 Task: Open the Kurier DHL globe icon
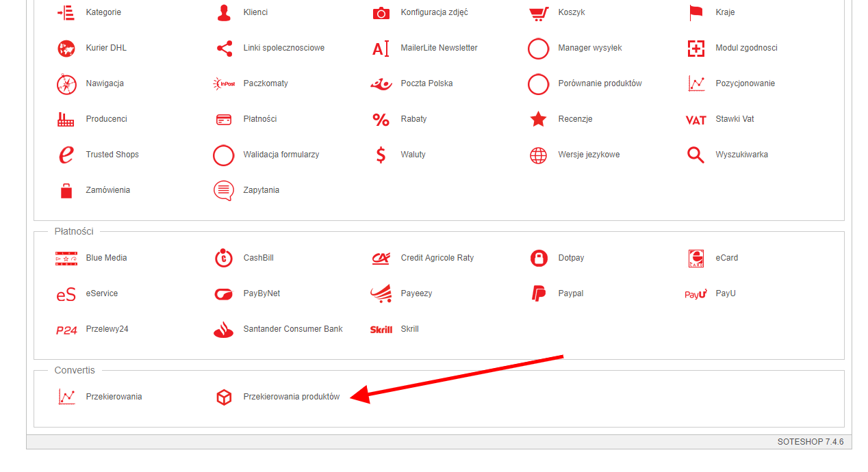pyautogui.click(x=66, y=48)
